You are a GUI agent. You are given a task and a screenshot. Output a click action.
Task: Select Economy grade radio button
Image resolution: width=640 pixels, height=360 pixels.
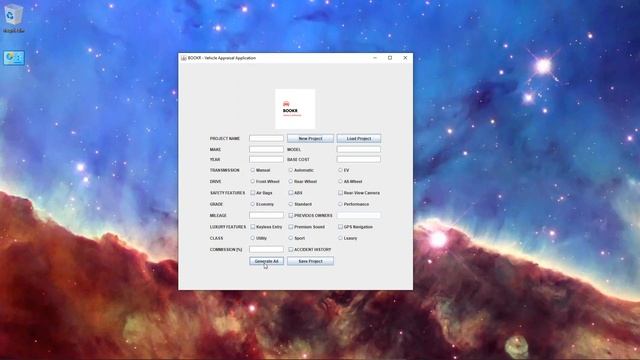pyautogui.click(x=253, y=204)
